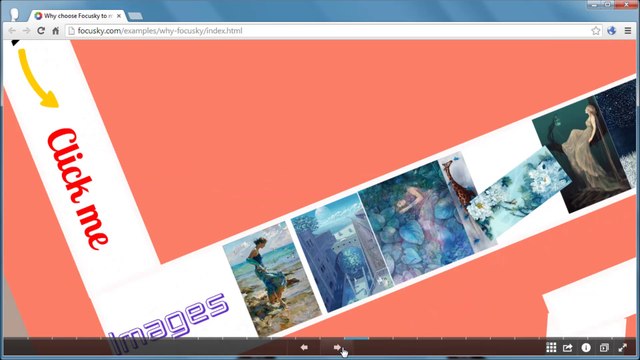The image size is (640, 360).
Task: Go forward using the browser forward arrow
Action: pos(26,31)
